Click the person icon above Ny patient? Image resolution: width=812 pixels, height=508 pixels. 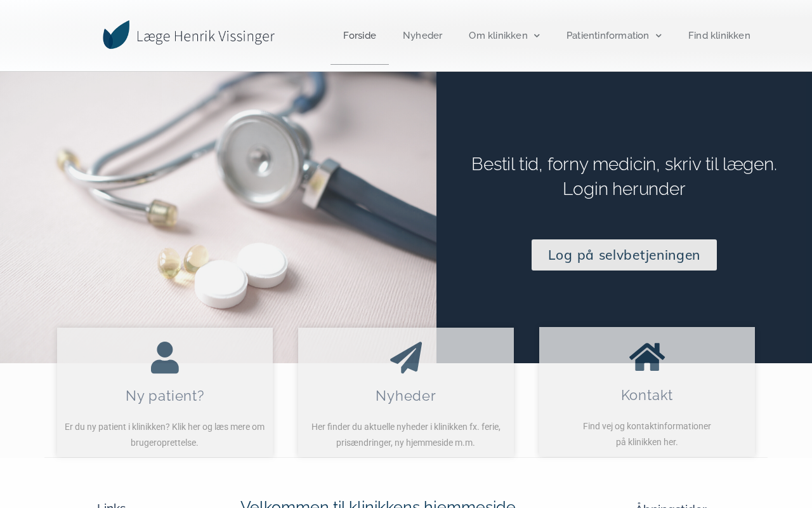[x=165, y=358]
